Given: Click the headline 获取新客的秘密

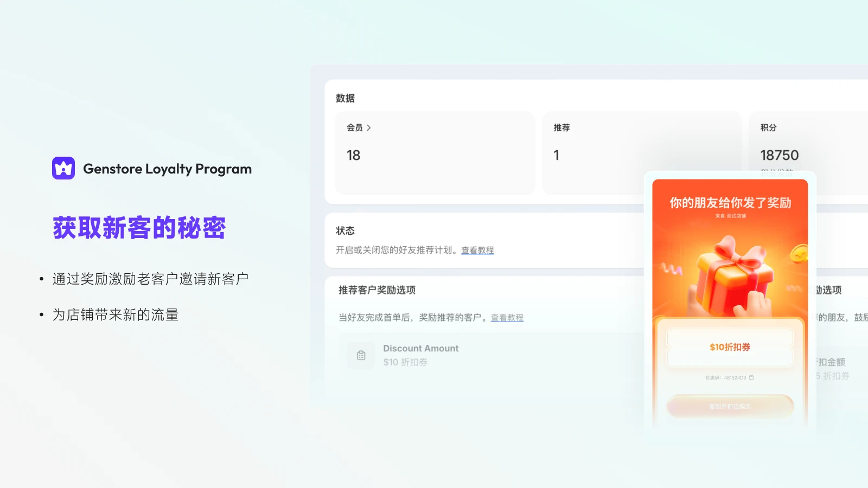Looking at the screenshot, I should coord(139,228).
